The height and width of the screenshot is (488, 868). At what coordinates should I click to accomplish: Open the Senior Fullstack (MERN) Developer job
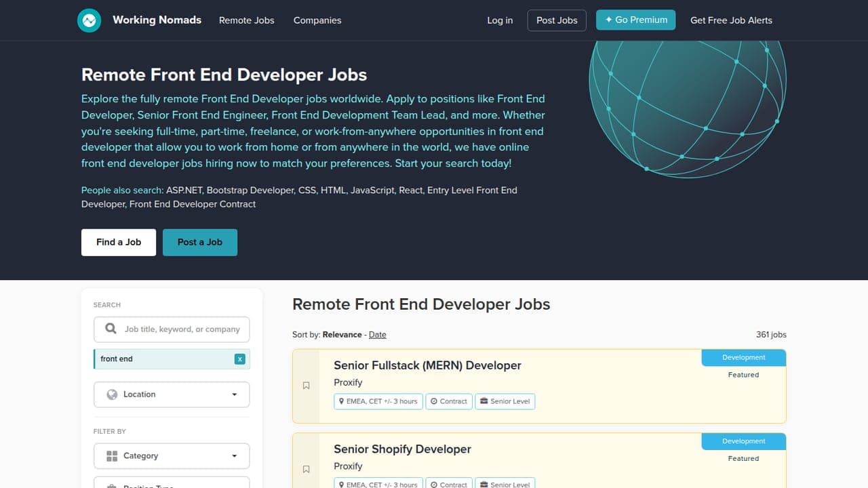coord(427,365)
